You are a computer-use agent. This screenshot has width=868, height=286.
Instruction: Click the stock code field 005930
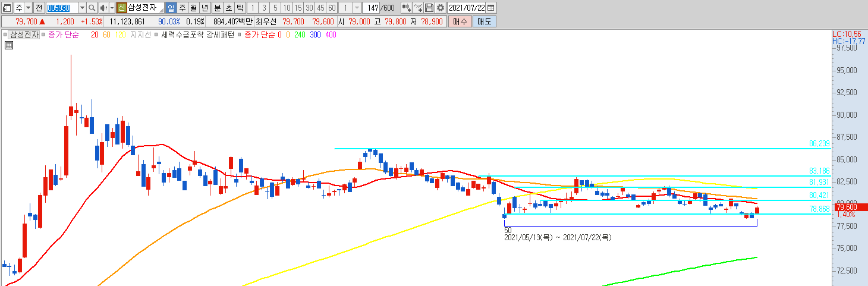[x=62, y=8]
